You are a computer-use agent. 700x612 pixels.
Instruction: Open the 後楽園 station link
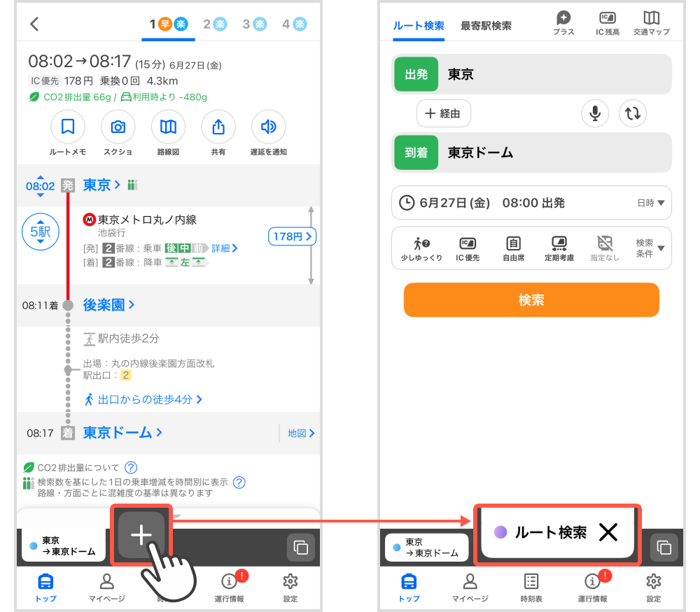coord(108,305)
